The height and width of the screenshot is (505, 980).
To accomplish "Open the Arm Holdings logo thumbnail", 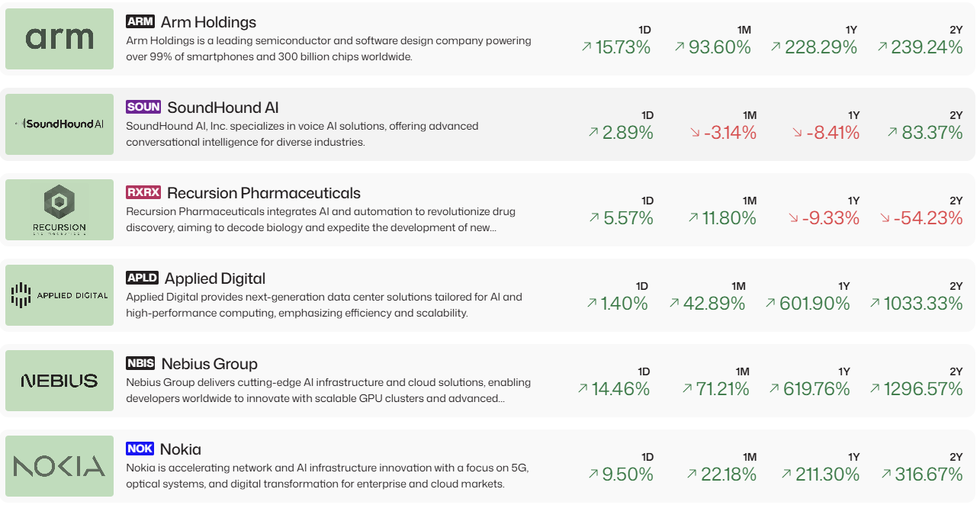I will pos(59,39).
